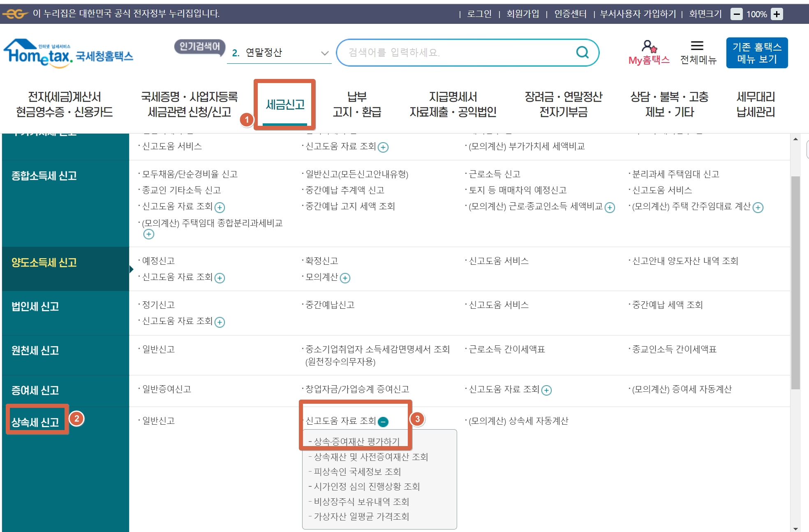The height and width of the screenshot is (532, 809).
Task: Open My홈택스 user icon
Action: click(x=649, y=46)
